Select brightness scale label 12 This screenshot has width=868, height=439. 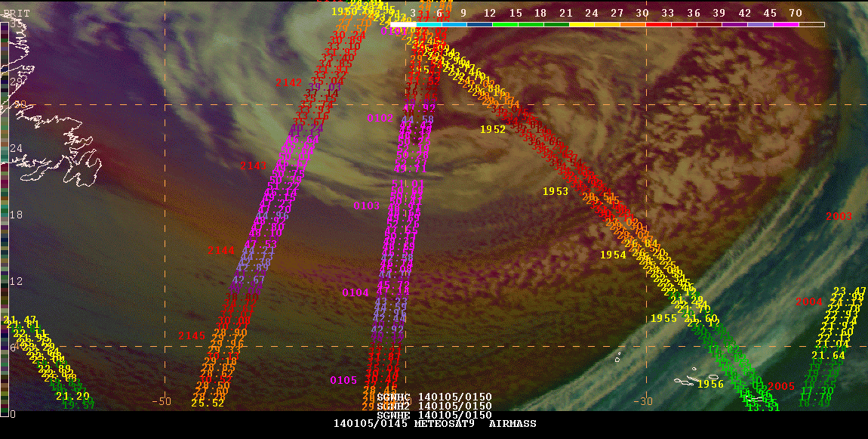pyautogui.click(x=16, y=282)
